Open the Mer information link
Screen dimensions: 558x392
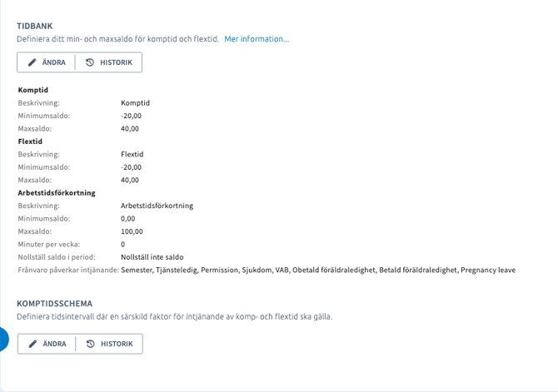click(257, 39)
